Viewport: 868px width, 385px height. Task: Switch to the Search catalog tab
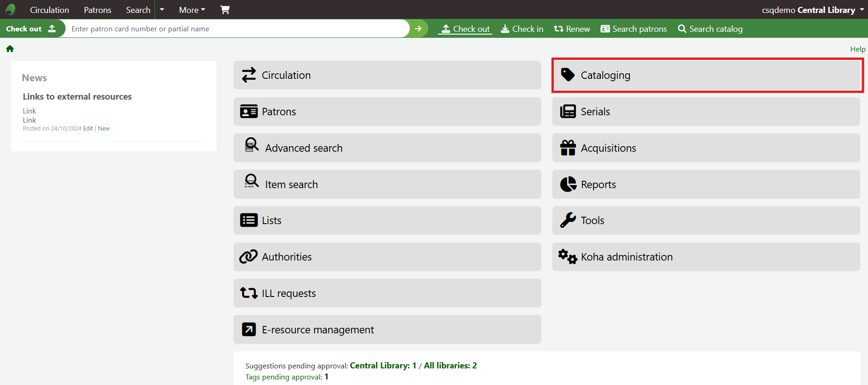coord(710,29)
